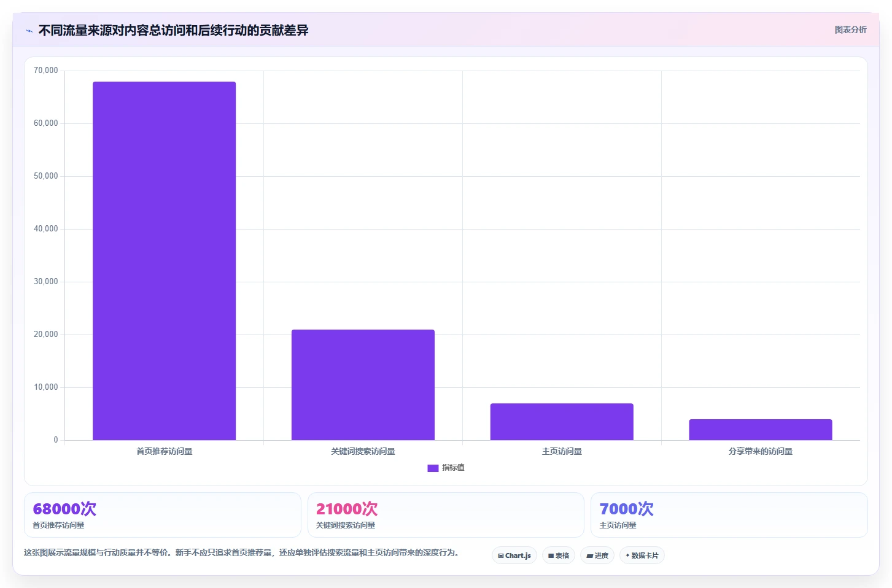
Task: Click the 进度 tag chip
Action: click(x=597, y=555)
